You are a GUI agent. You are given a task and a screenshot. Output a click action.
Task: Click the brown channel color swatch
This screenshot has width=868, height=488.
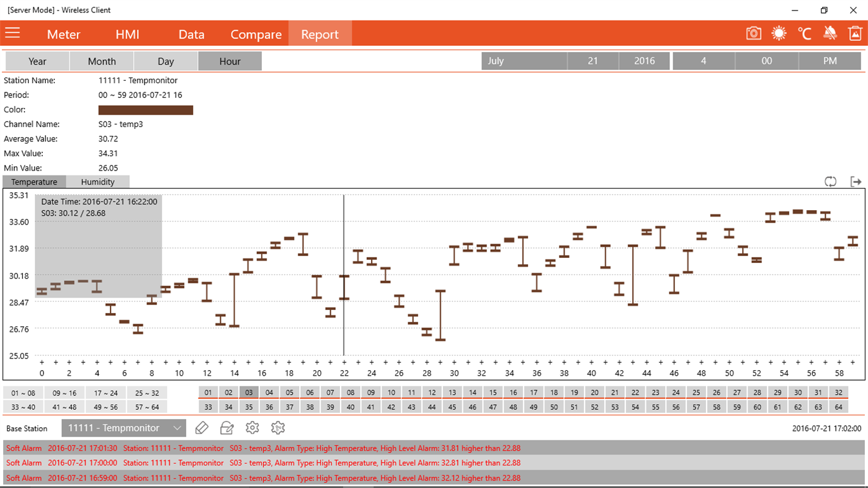(146, 110)
